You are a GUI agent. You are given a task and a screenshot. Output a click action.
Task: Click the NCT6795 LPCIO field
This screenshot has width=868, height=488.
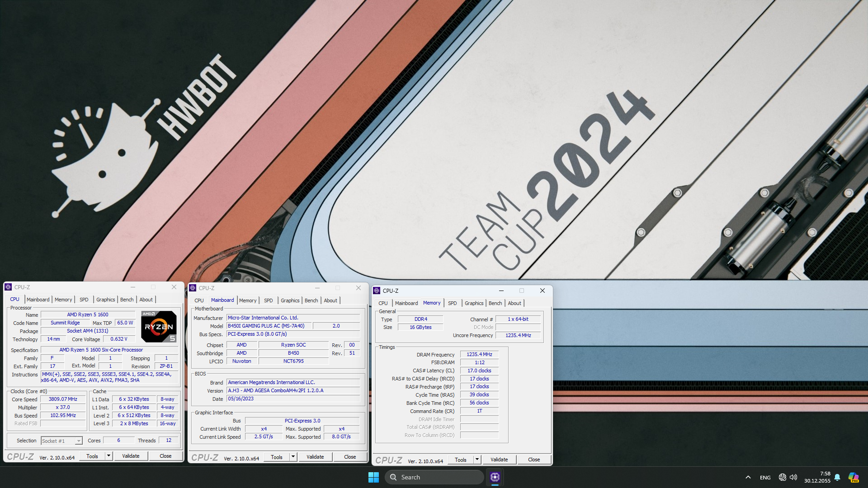point(293,361)
